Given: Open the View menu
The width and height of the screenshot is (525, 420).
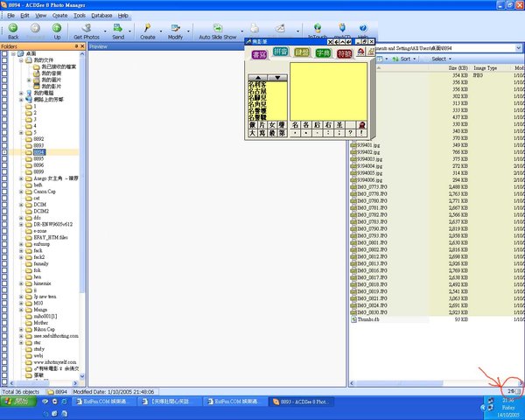Looking at the screenshot, I should pos(40,16).
